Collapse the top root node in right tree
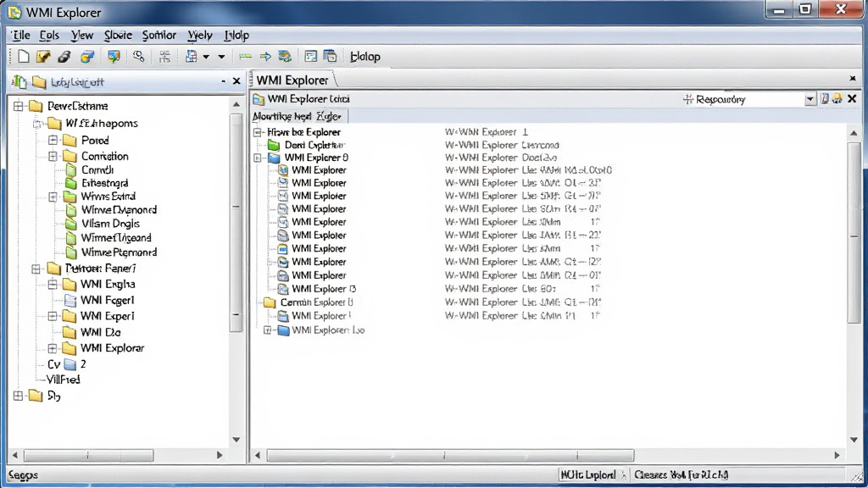 [258, 132]
